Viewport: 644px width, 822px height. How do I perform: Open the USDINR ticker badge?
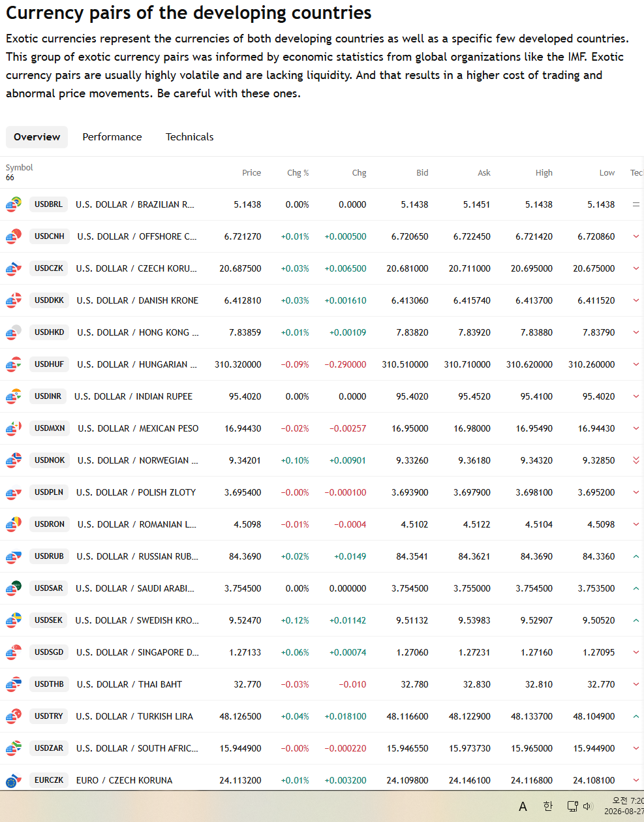48,396
